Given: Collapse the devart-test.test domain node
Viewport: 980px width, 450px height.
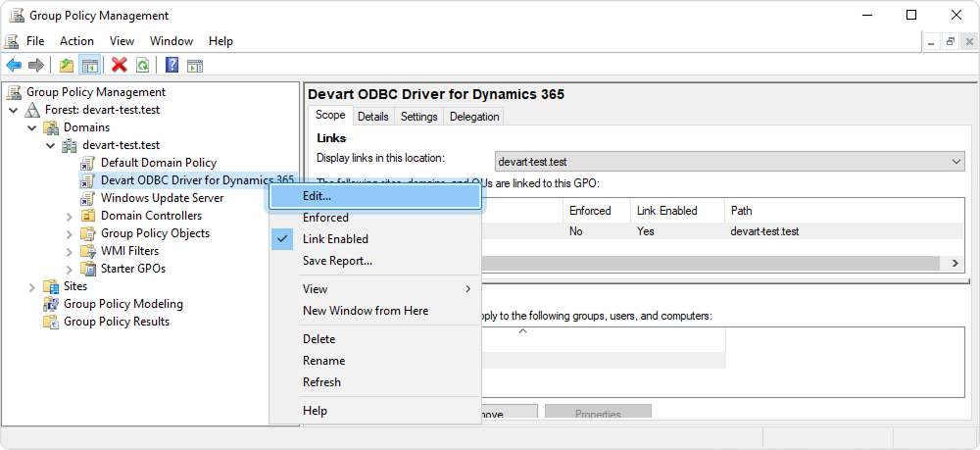Looking at the screenshot, I should tap(51, 145).
